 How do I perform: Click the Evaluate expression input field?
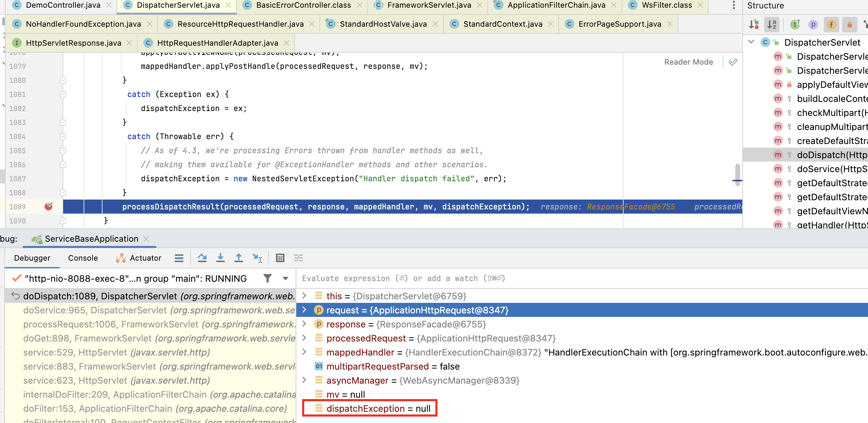point(492,279)
